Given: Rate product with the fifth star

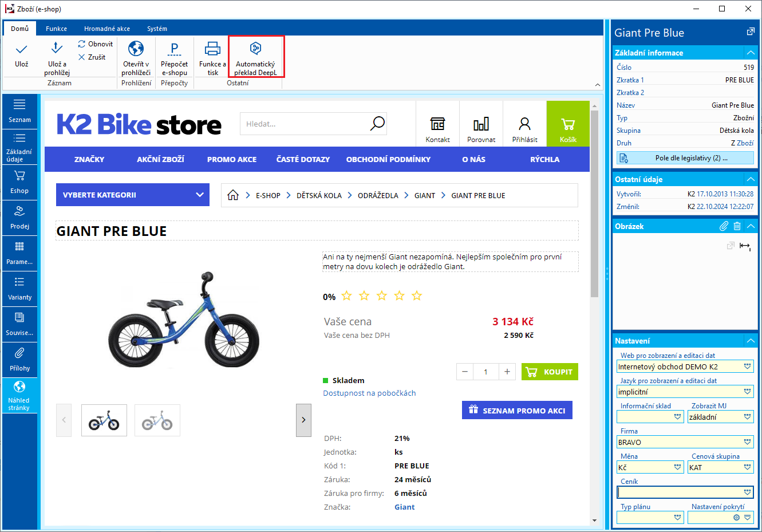Looking at the screenshot, I should click(417, 295).
